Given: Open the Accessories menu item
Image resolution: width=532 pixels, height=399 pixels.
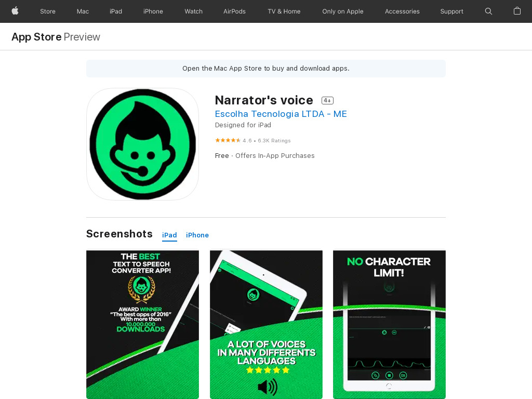Looking at the screenshot, I should point(402,11).
